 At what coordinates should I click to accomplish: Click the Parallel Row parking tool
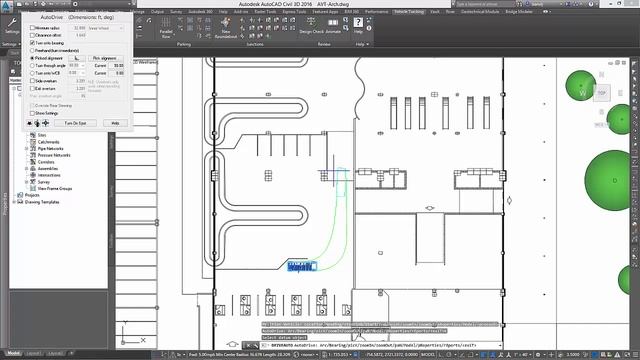[x=166, y=28]
